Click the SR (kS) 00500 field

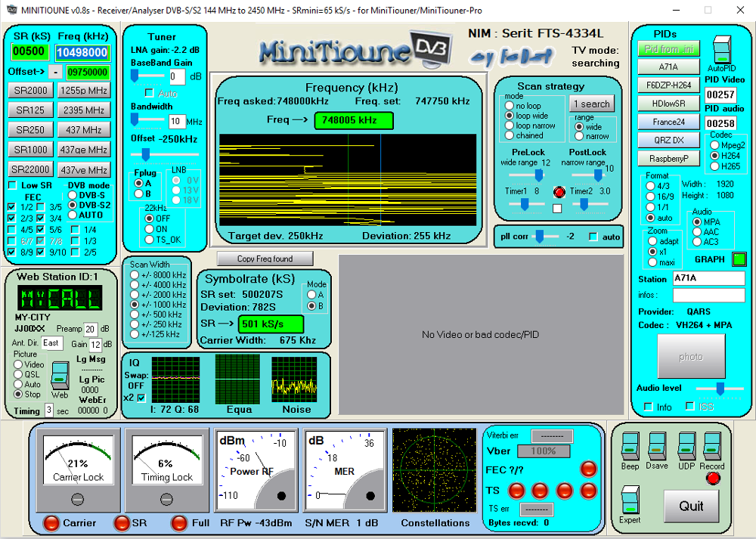coord(29,51)
